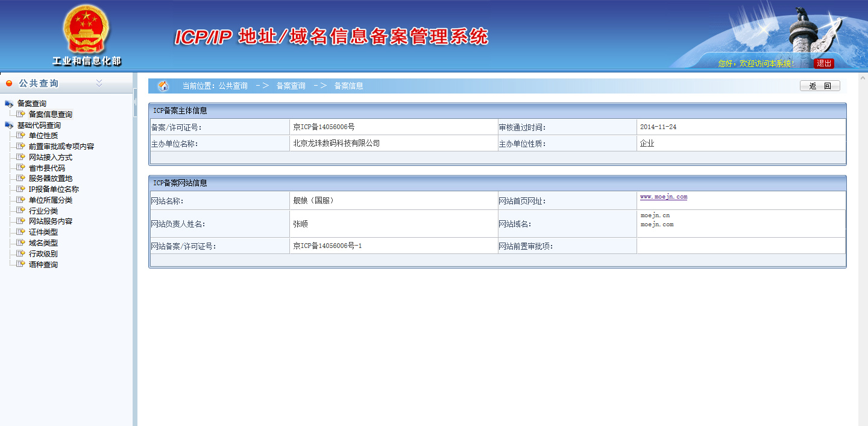The height and width of the screenshot is (426, 868).
Task: Open IP报备单位名称 entry
Action: click(54, 189)
